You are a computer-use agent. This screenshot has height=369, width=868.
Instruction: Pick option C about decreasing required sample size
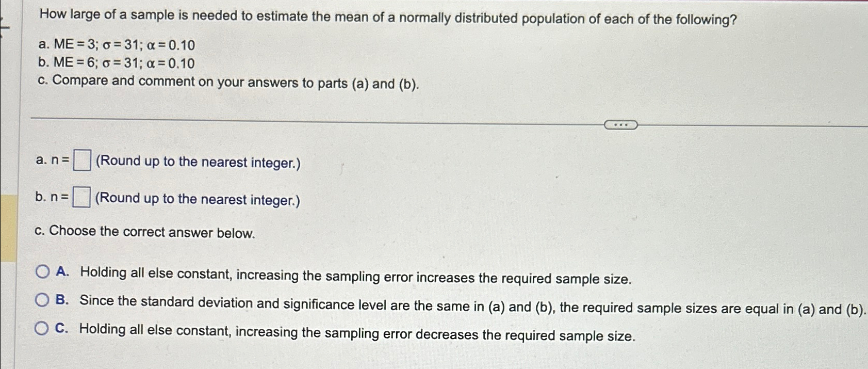tap(43, 328)
